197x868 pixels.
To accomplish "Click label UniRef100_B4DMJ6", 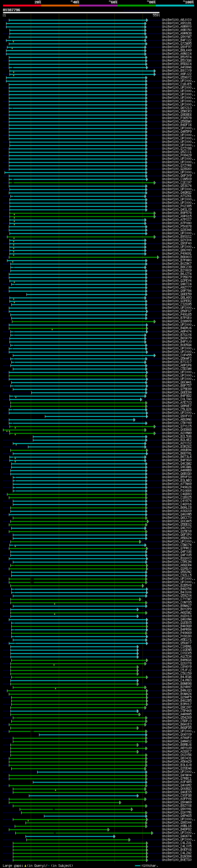I will [177, 328].
